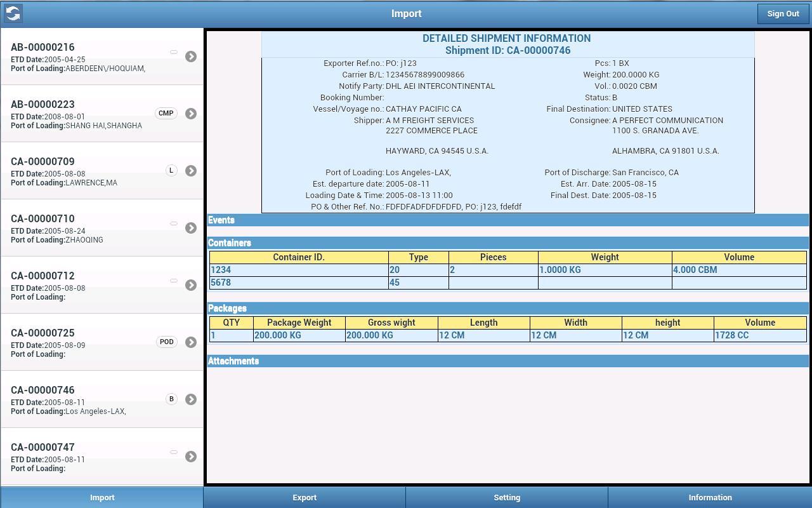Open arrow for shipment CA-00000747
The height and width of the screenshot is (508, 812).
pyautogui.click(x=191, y=457)
